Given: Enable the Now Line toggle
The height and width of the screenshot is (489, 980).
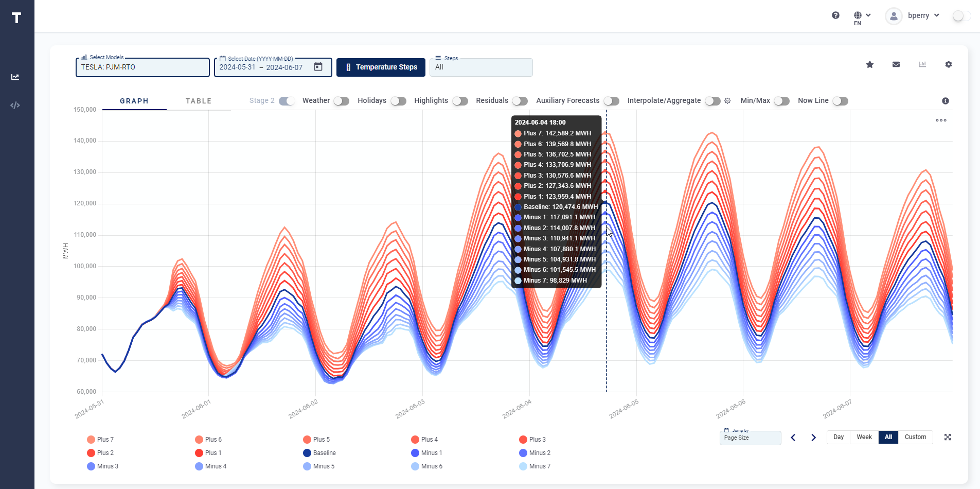Looking at the screenshot, I should [x=841, y=101].
